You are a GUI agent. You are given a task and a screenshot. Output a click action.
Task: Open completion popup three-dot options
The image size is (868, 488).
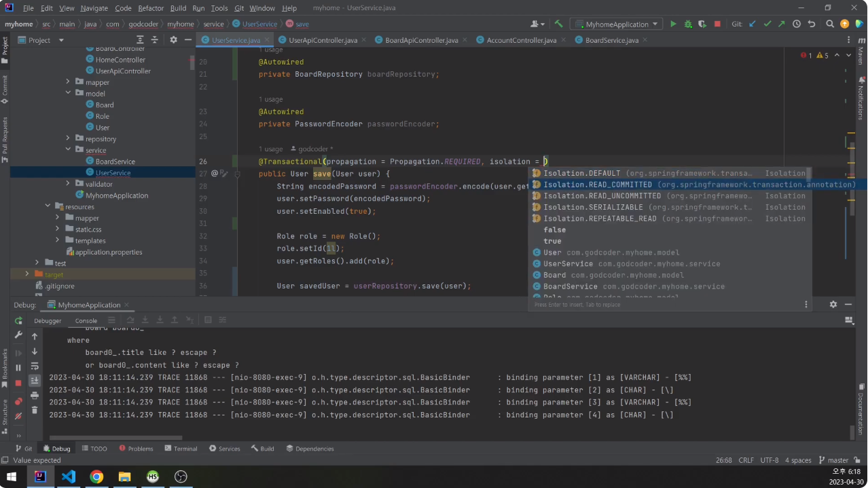point(806,305)
